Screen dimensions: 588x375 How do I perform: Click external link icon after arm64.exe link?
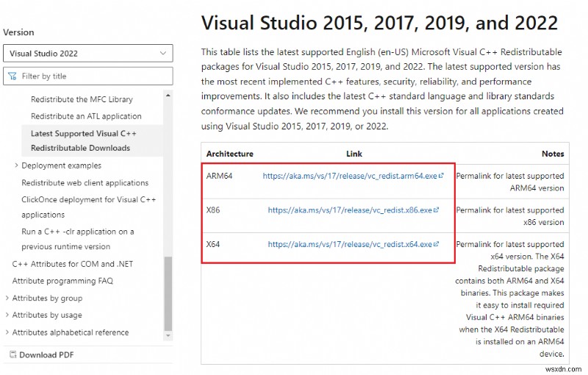pyautogui.click(x=442, y=175)
